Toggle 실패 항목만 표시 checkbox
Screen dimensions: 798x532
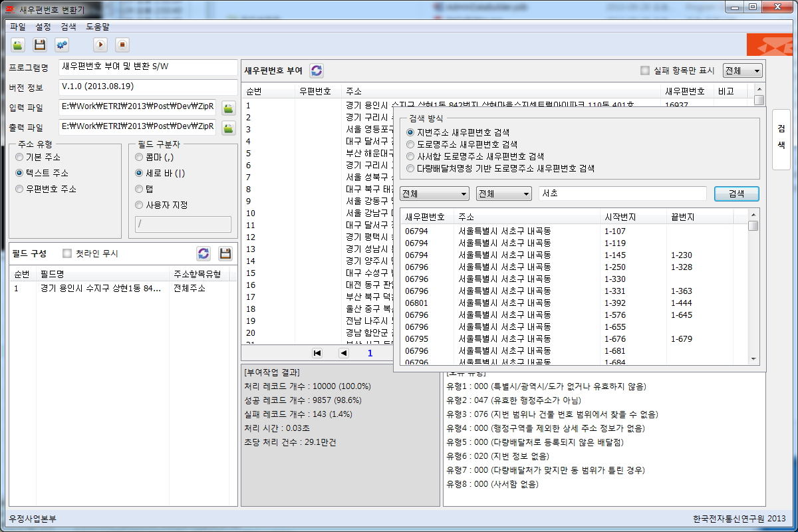tap(644, 70)
